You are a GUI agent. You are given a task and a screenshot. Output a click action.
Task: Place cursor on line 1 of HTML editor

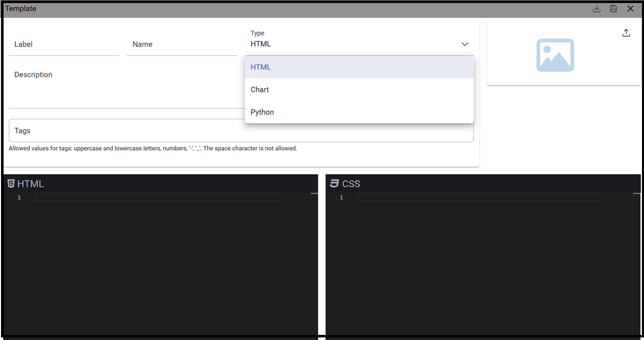pos(158,198)
